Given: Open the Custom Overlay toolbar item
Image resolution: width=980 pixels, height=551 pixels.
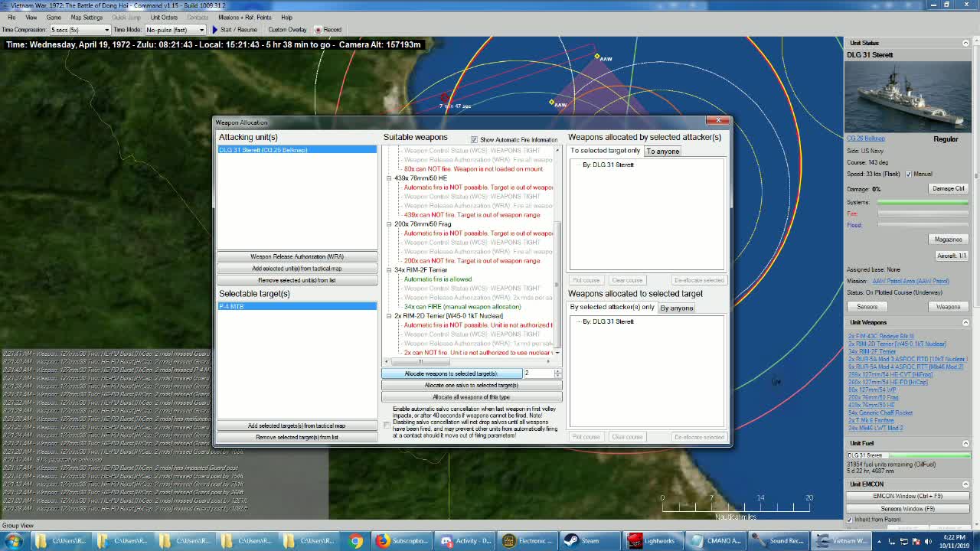Looking at the screenshot, I should (287, 30).
